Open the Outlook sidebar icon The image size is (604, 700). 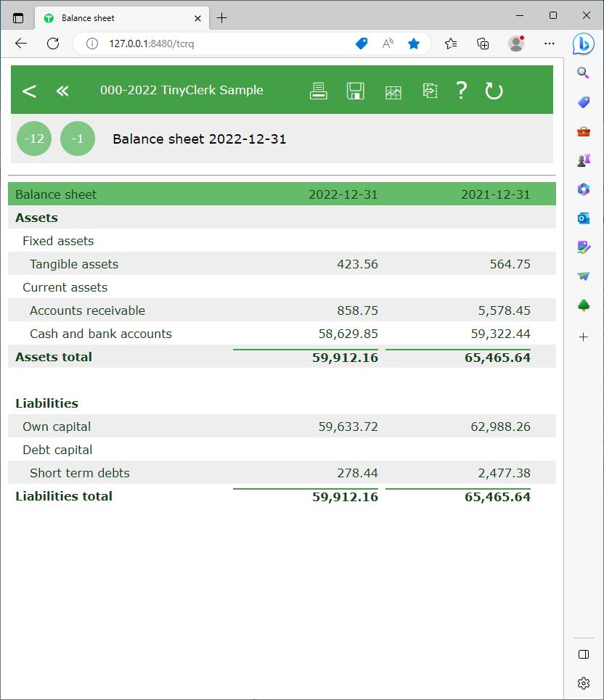(584, 218)
